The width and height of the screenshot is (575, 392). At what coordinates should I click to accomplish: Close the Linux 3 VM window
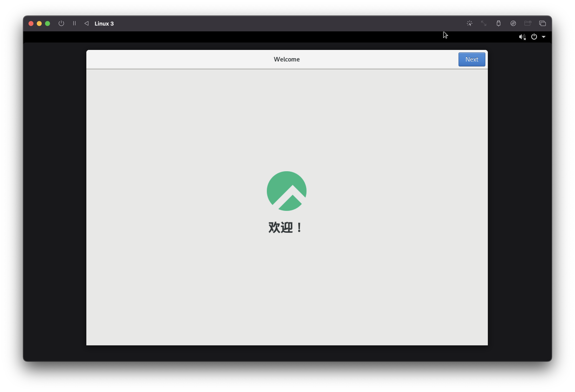31,24
